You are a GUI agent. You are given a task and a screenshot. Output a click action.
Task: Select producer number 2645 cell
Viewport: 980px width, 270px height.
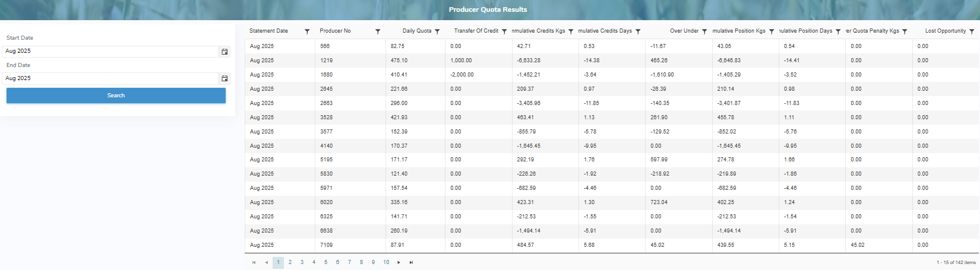pos(350,89)
